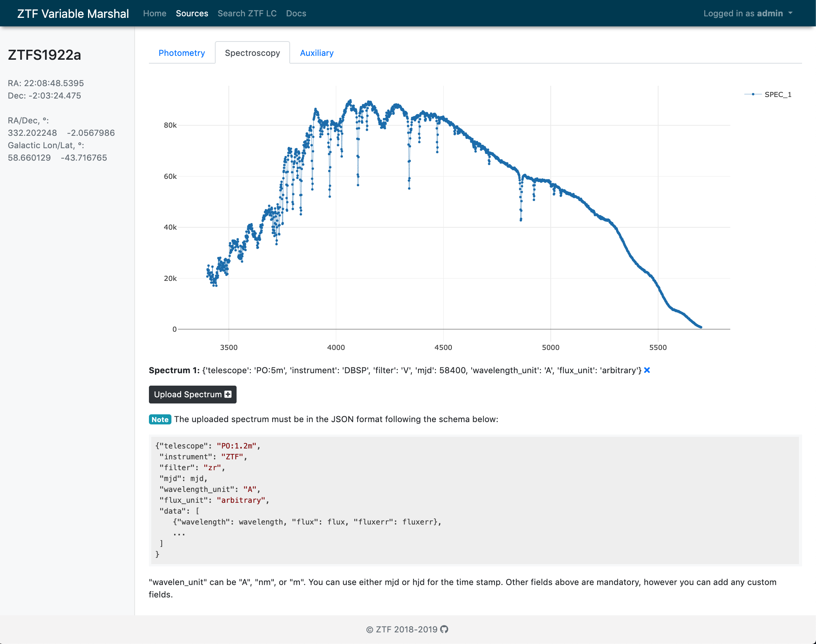The height and width of the screenshot is (644, 816).
Task: Switch to the Photometry tab
Action: coord(182,53)
